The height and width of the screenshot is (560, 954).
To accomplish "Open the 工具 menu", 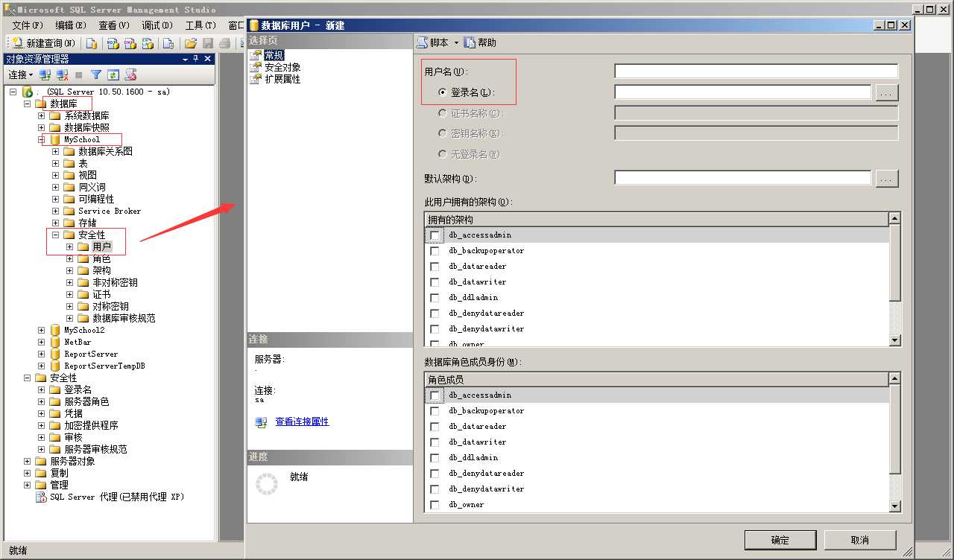I will (200, 25).
